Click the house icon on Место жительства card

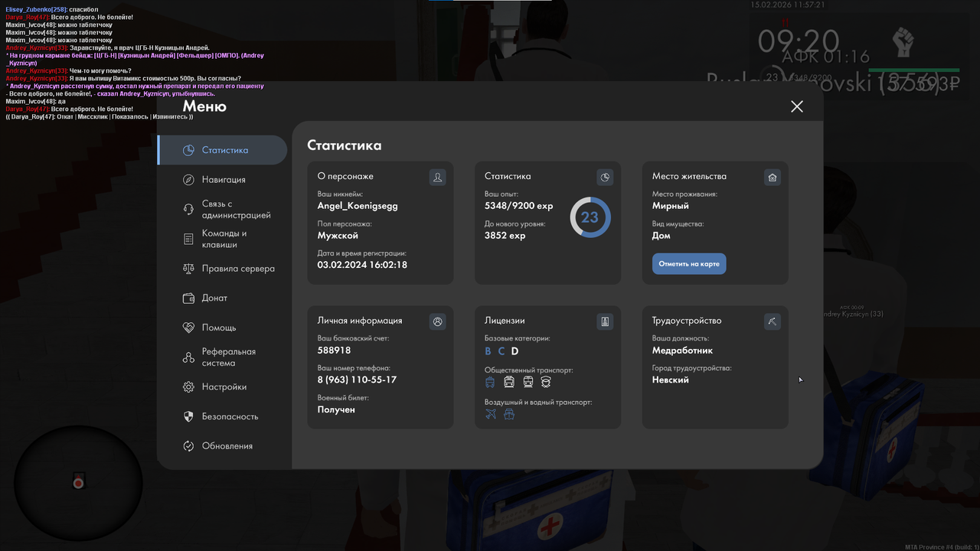coord(773,178)
